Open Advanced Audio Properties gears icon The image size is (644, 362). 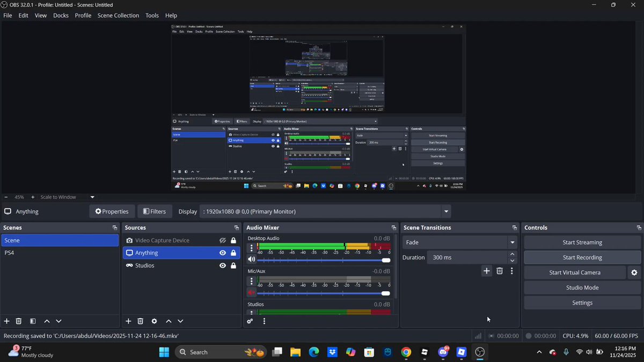[x=250, y=321]
